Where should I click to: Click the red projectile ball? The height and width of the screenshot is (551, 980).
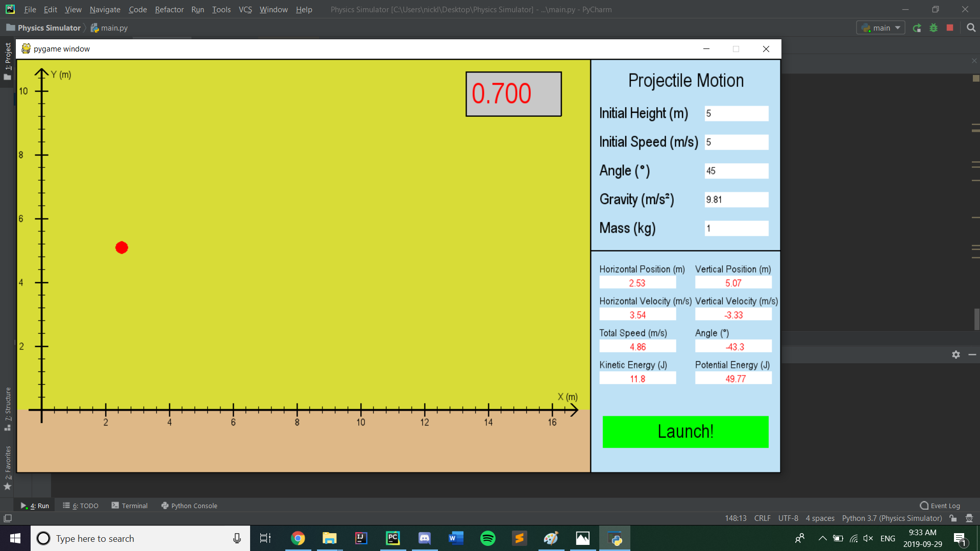coord(121,248)
